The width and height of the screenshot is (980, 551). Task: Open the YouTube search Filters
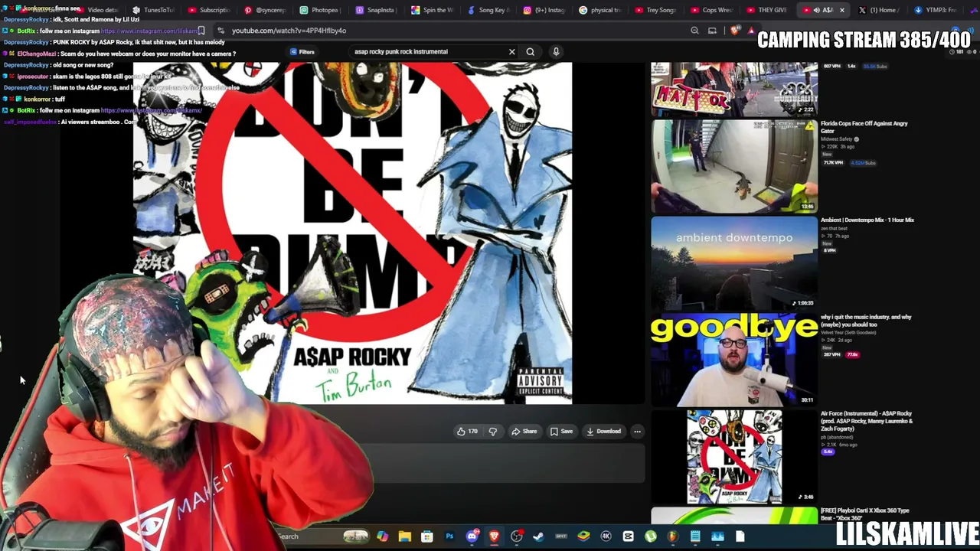[302, 52]
